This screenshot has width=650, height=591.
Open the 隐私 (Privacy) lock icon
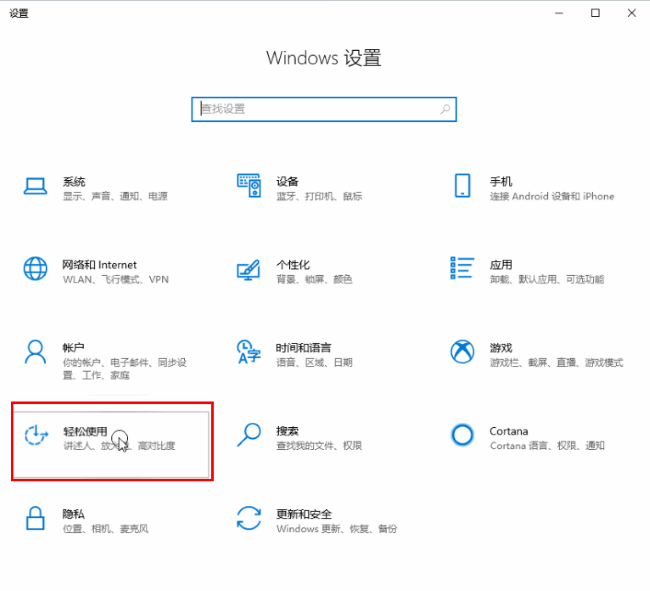coord(36,518)
